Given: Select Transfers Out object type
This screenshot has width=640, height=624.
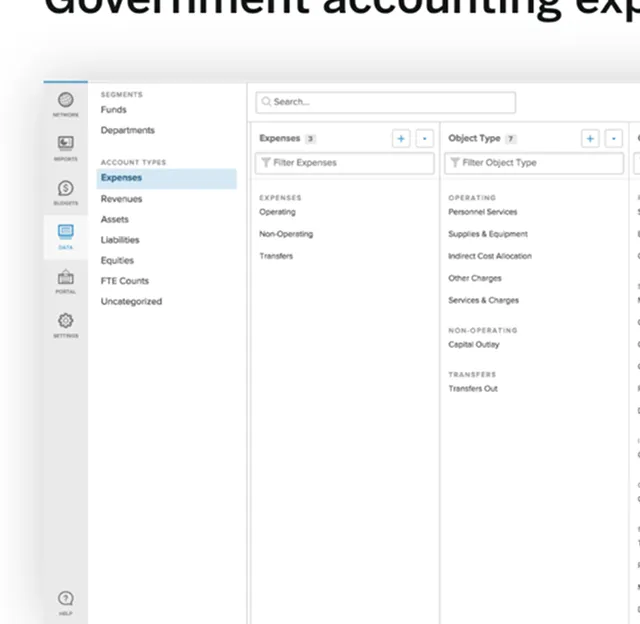Looking at the screenshot, I should [473, 389].
